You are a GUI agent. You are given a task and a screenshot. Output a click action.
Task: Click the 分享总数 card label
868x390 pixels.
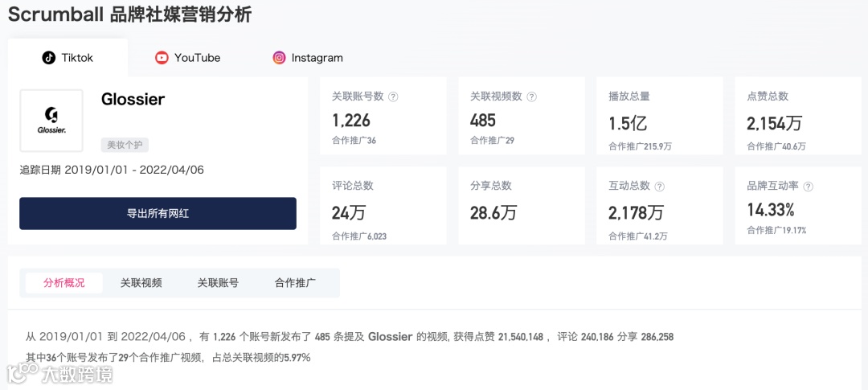(491, 186)
